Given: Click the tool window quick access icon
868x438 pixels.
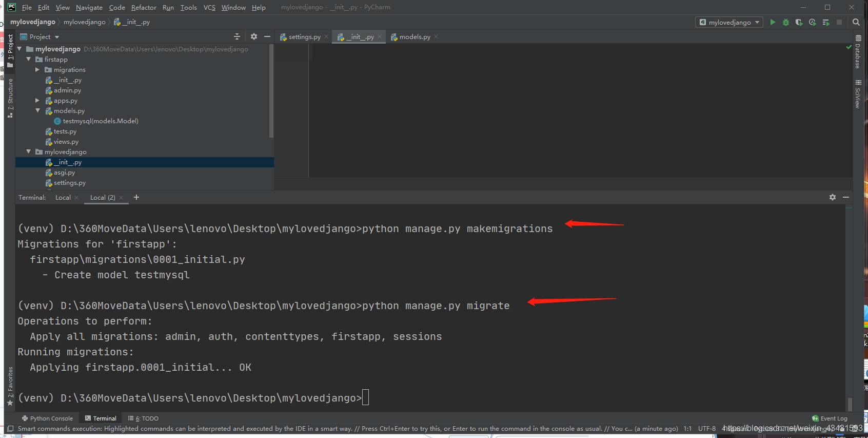Looking at the screenshot, I should click(10, 428).
